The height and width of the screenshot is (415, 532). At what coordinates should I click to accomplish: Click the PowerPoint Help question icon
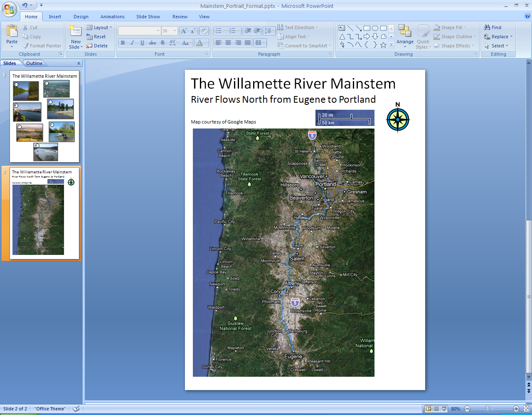pyautogui.click(x=527, y=16)
